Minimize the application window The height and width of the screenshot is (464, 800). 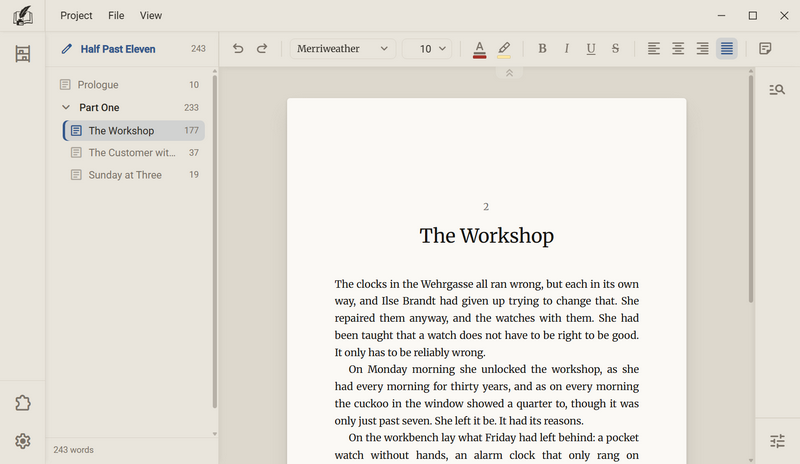(x=721, y=16)
